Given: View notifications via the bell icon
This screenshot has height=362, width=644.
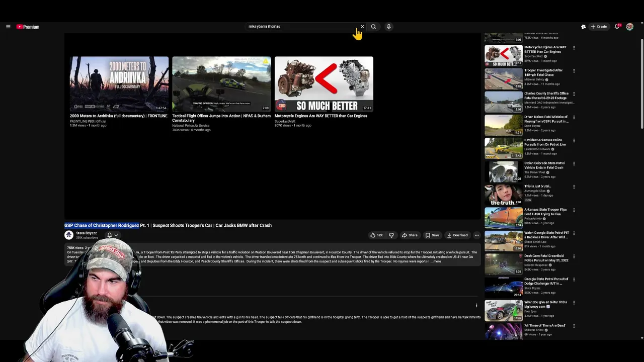Looking at the screenshot, I should (x=617, y=27).
